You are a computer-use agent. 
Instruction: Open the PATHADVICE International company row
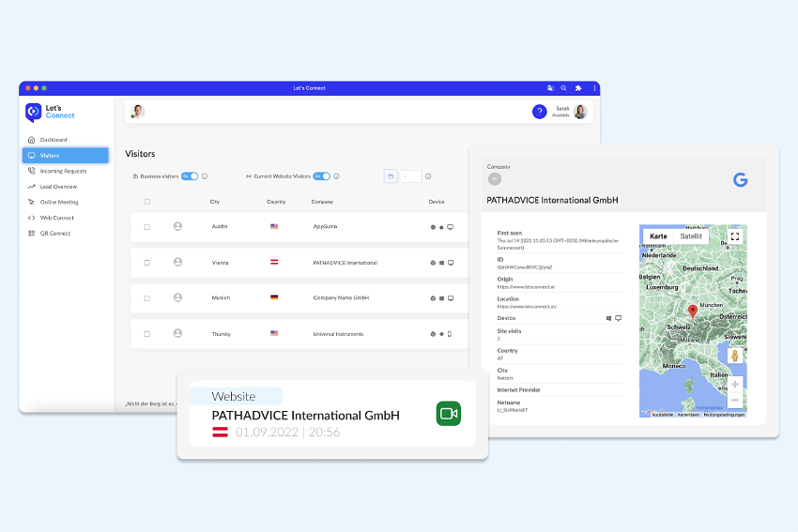(345, 263)
